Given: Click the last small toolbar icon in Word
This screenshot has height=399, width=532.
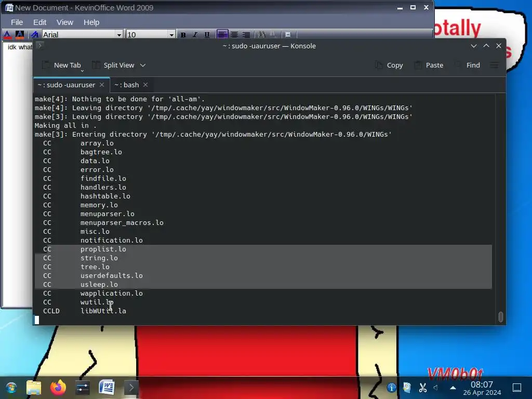Looking at the screenshot, I should (x=288, y=35).
